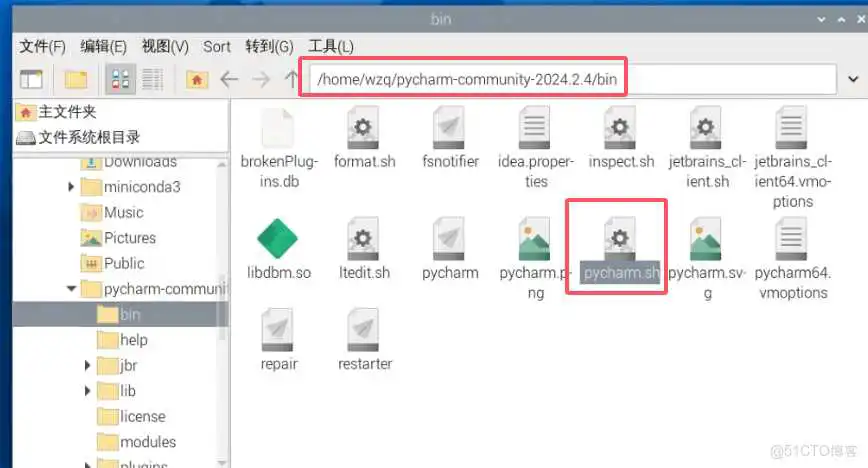The image size is (868, 468).
Task: Select the lib folder in tree
Action: click(116, 391)
